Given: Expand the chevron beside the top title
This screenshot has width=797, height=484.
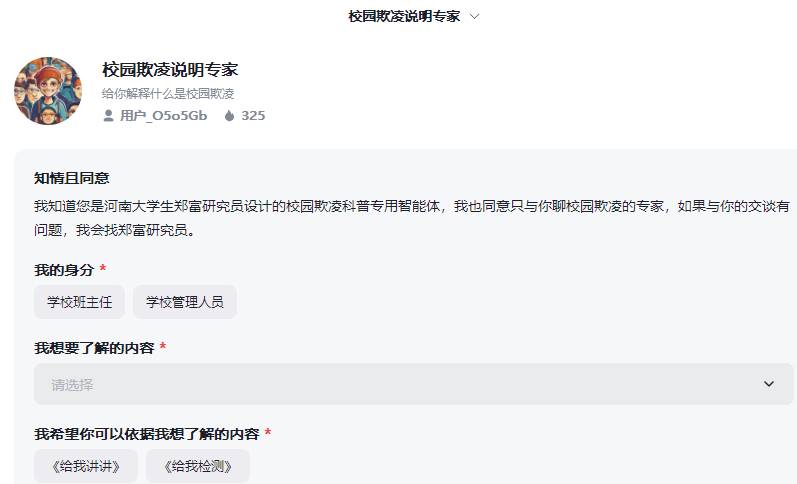Looking at the screenshot, I should click(474, 17).
